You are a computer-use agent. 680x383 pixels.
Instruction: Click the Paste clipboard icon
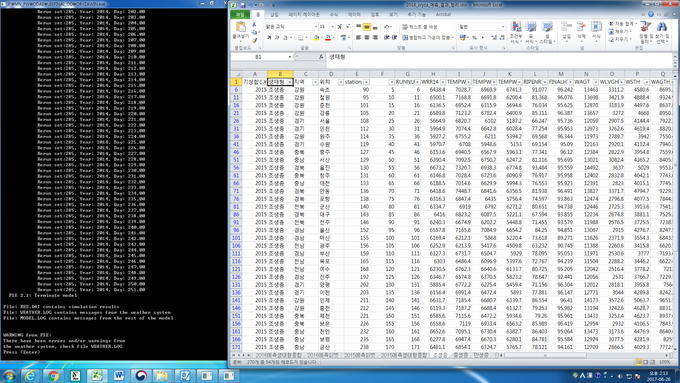[240, 29]
